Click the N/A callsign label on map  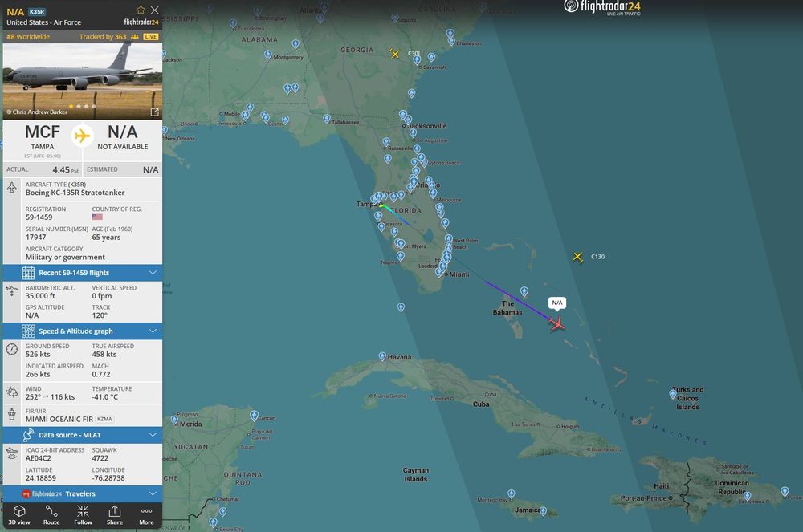pyautogui.click(x=557, y=303)
